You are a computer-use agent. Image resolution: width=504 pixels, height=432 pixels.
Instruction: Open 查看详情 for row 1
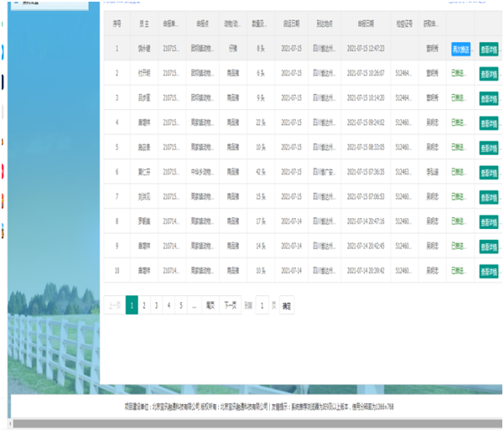489,49
